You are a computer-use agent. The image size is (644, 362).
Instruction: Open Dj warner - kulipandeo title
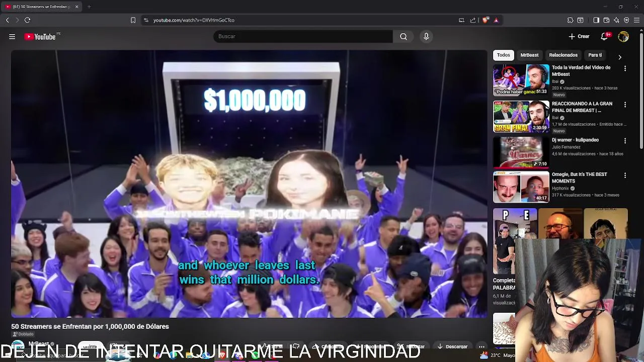click(575, 140)
